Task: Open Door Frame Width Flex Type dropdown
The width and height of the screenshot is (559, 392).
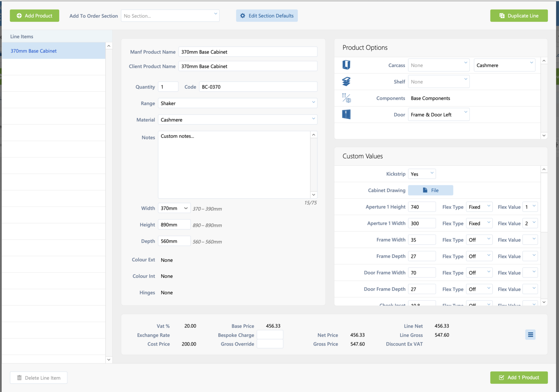Action: pos(479,273)
